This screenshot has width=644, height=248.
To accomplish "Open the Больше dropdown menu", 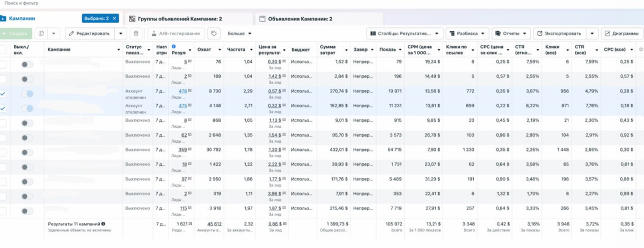I will 240,33.
